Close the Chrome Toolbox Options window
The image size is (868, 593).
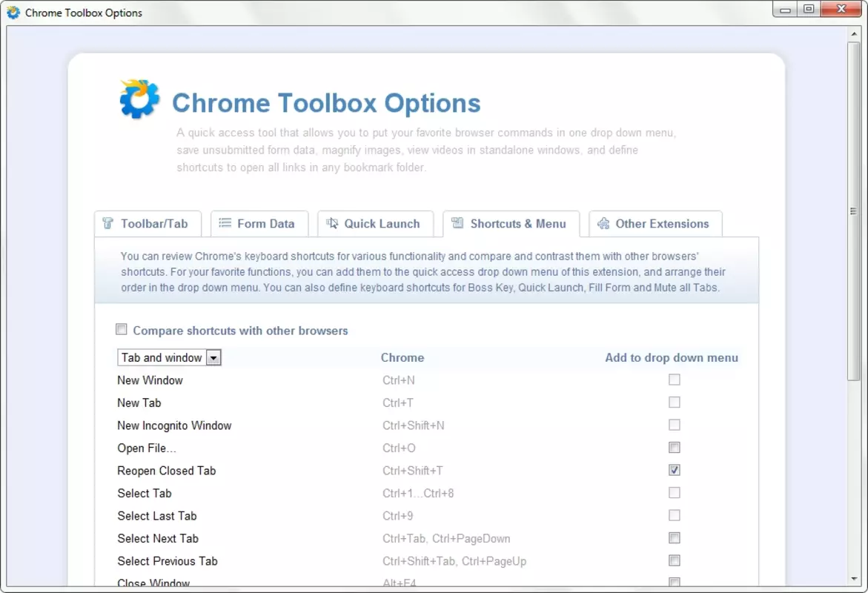pos(841,10)
